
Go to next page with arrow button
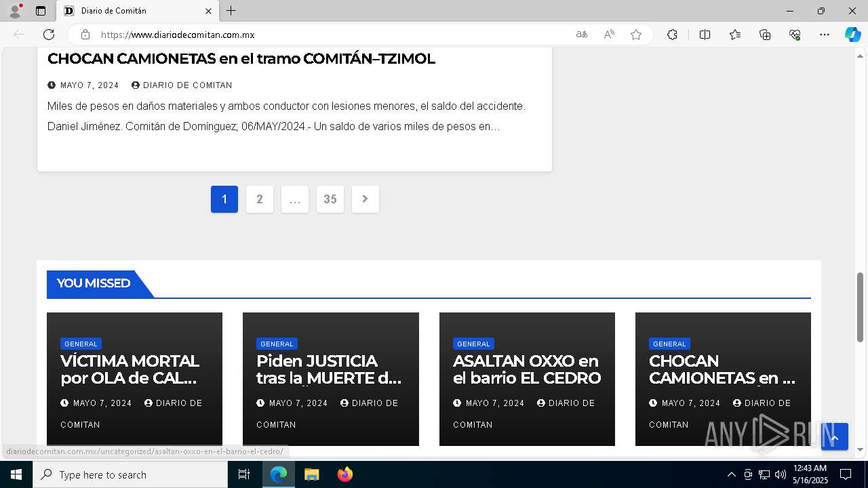[x=366, y=199]
